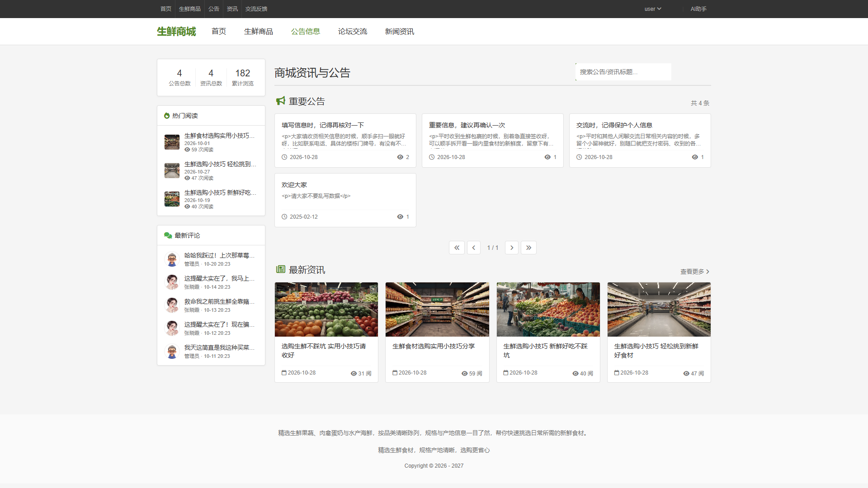Click 交流反馈 in the top bar
Screen dimensions: 868x488
click(x=256, y=9)
